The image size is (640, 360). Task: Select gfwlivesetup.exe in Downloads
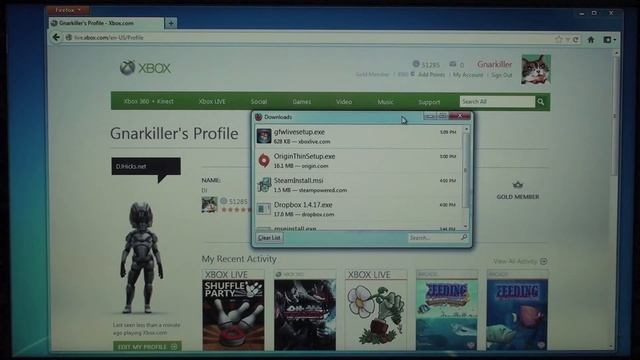pos(359,136)
